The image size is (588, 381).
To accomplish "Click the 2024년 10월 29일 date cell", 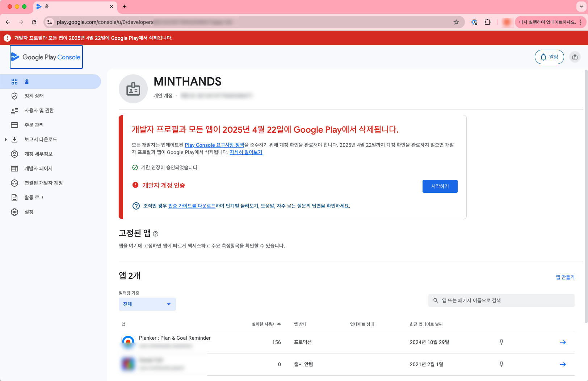I will 429,342.
